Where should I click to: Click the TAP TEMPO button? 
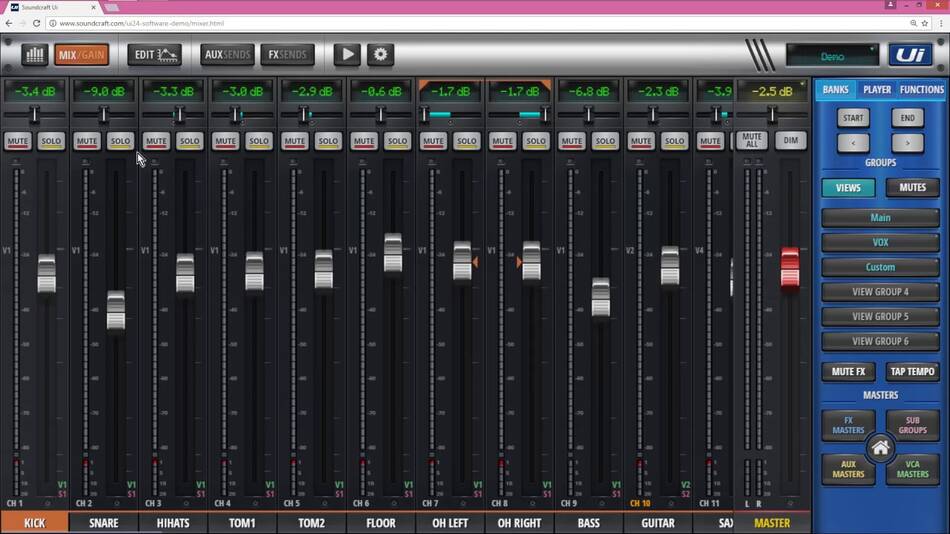tap(912, 372)
